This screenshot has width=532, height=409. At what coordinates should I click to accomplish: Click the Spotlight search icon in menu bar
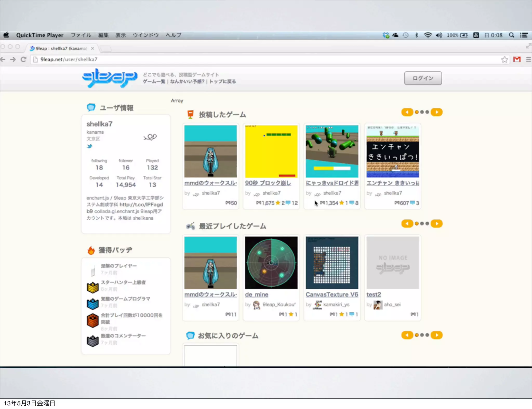click(511, 35)
